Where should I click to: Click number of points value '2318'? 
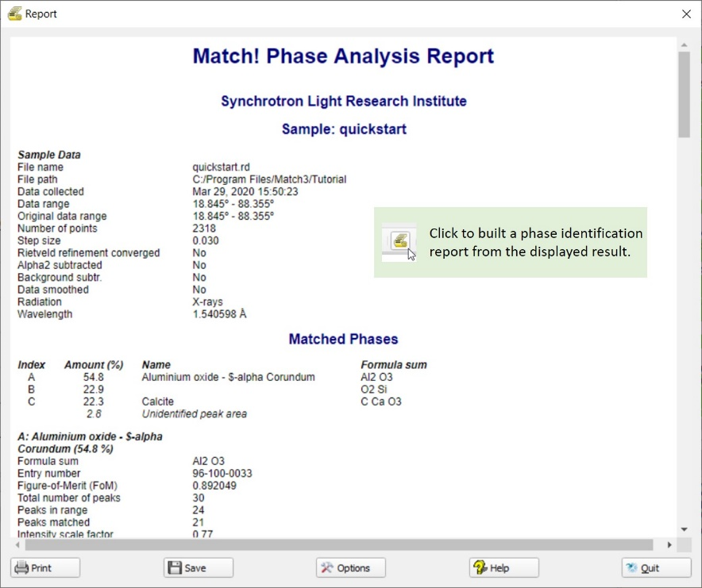tap(204, 229)
